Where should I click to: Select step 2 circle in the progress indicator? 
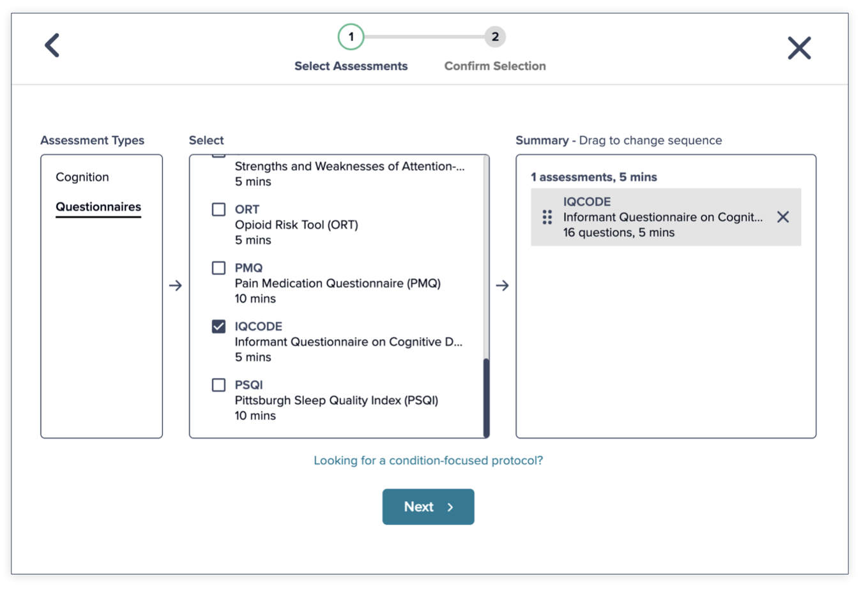495,37
